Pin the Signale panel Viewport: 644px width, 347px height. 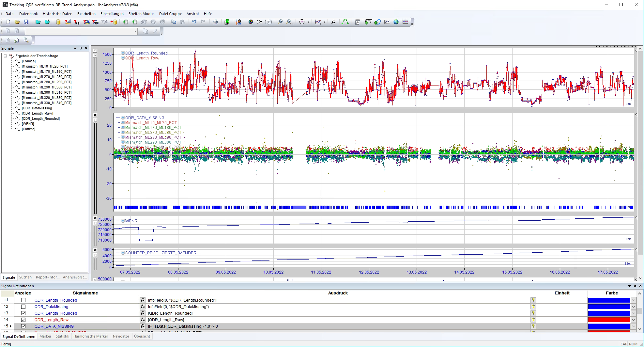coord(81,48)
